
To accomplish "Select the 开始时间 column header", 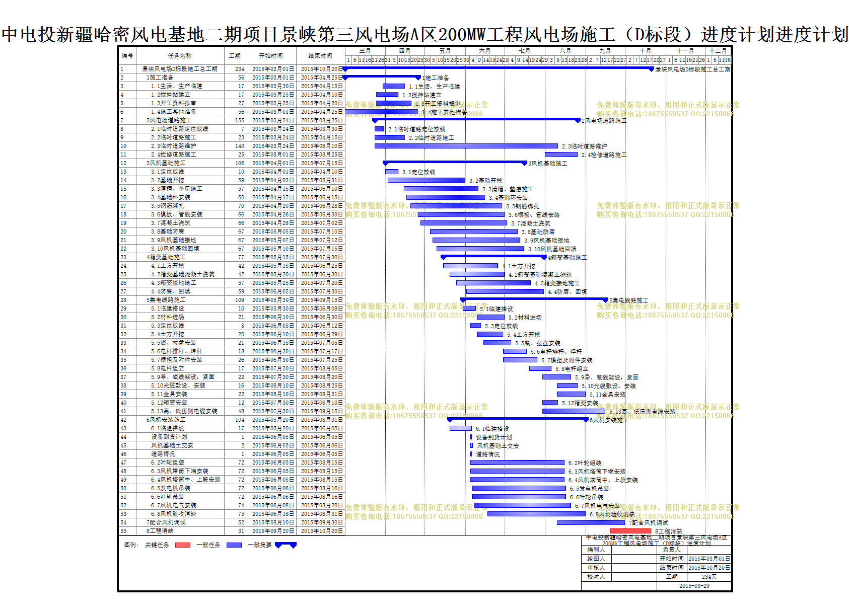I will pos(271,56).
